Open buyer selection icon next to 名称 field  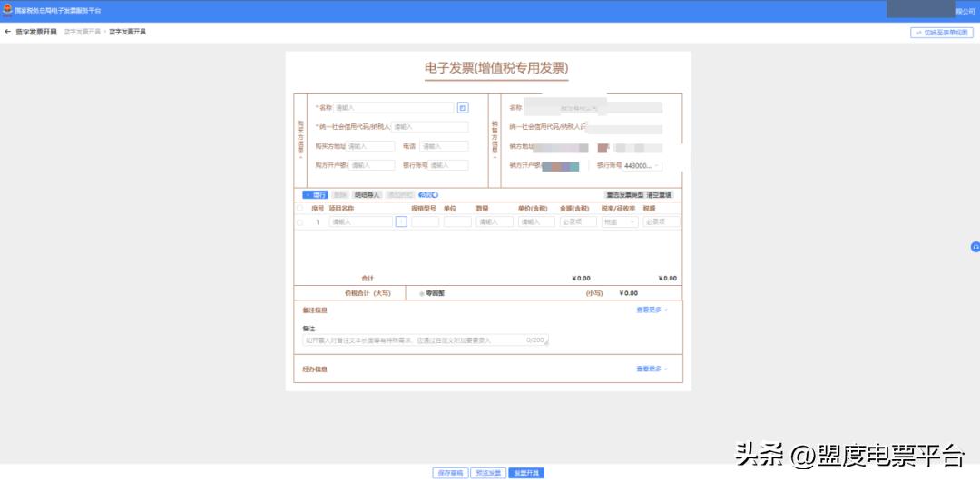(463, 107)
